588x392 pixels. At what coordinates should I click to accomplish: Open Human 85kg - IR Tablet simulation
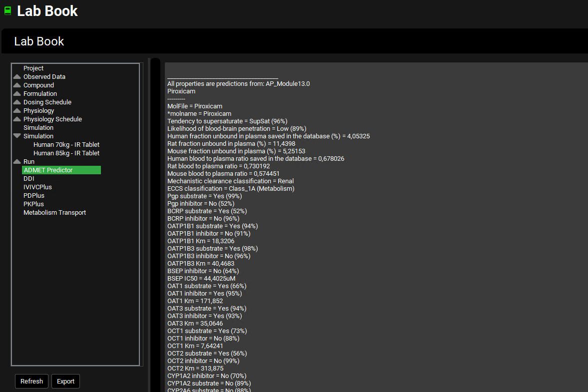(66, 153)
